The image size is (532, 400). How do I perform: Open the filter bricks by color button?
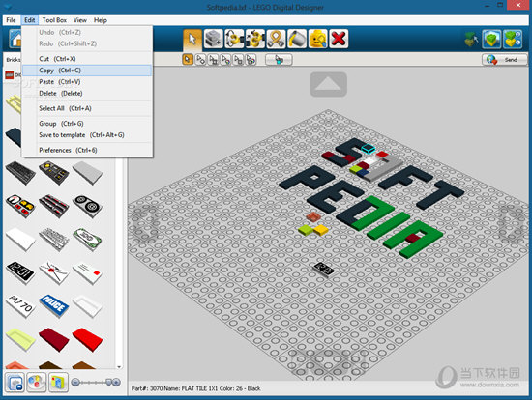click(x=37, y=383)
